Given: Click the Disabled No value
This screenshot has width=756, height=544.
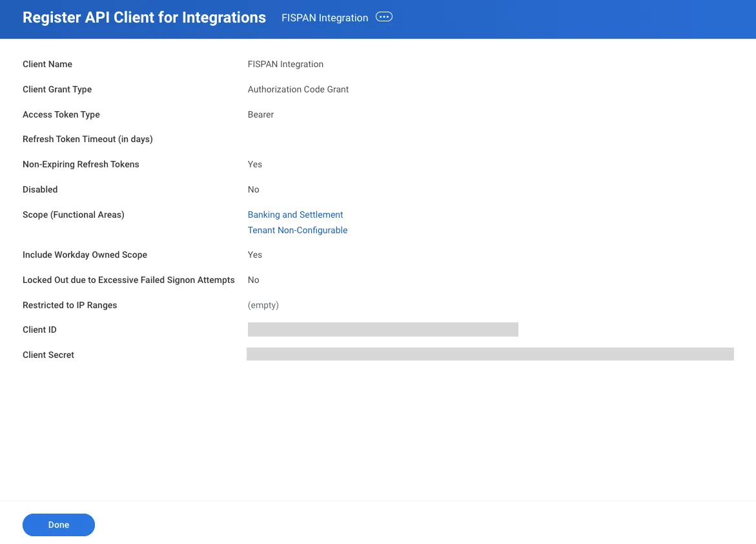Looking at the screenshot, I should pyautogui.click(x=253, y=189).
